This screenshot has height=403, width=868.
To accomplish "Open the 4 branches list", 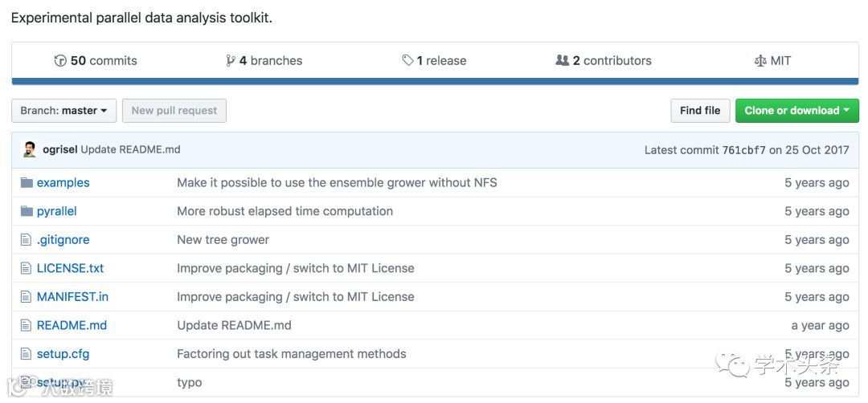I will [264, 61].
